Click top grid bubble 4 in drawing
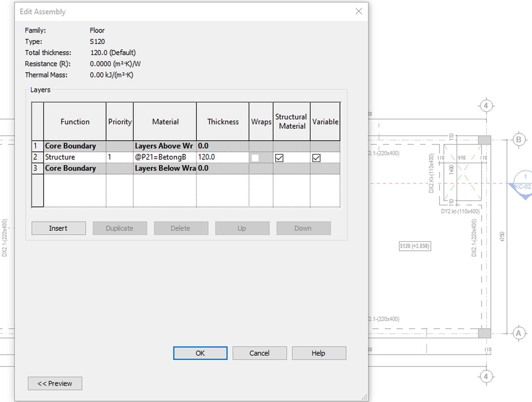This screenshot has width=532, height=402. tap(486, 106)
